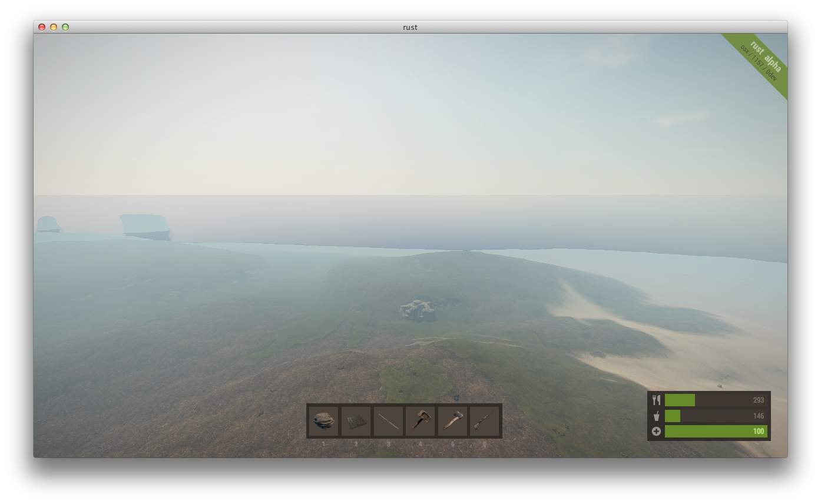Click the health bar showing 100
The image size is (821, 504).
click(716, 432)
